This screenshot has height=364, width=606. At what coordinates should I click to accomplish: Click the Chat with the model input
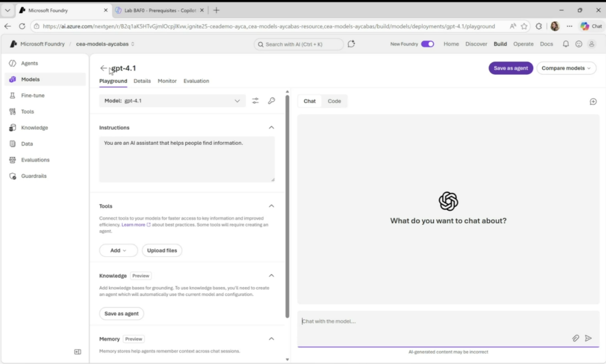pyautogui.click(x=432, y=321)
